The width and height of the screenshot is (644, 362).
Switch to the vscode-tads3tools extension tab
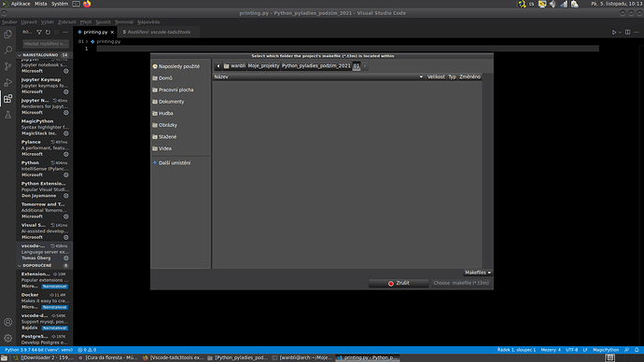coord(159,32)
